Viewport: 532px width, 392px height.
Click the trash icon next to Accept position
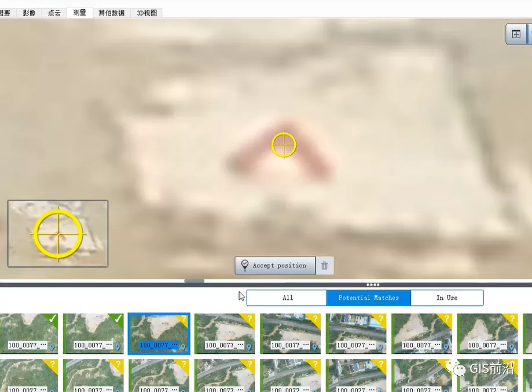pyautogui.click(x=324, y=265)
